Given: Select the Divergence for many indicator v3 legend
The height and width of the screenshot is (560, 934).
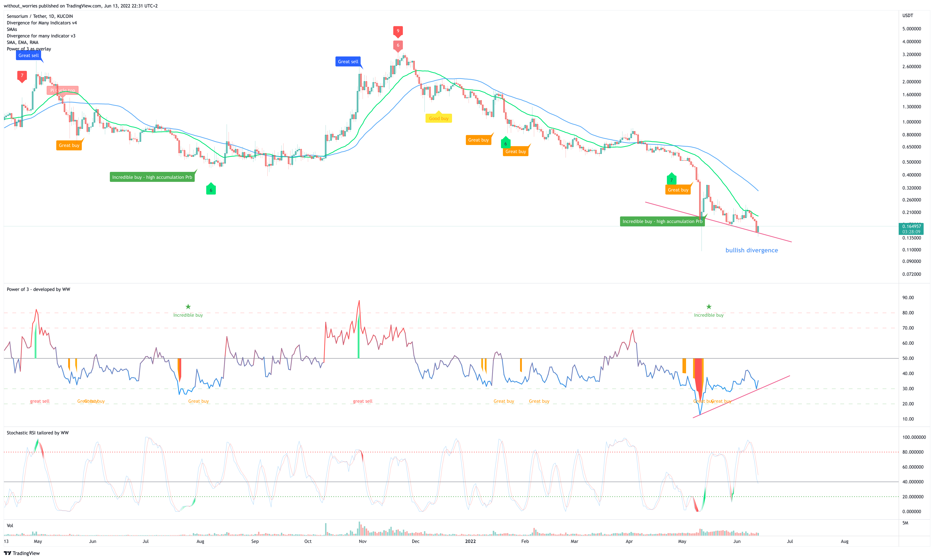Looking at the screenshot, I should point(41,36).
